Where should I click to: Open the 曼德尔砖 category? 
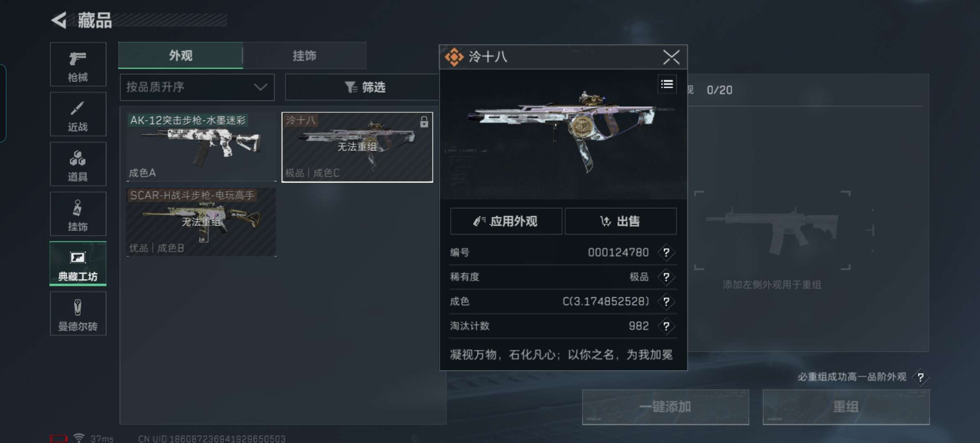78,313
